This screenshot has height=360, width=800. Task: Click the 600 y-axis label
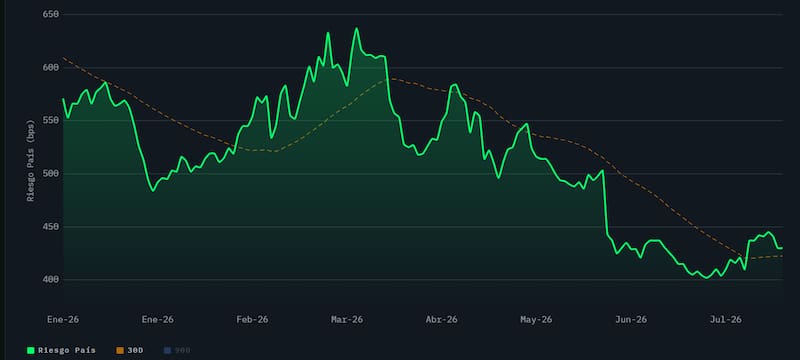pos(51,67)
